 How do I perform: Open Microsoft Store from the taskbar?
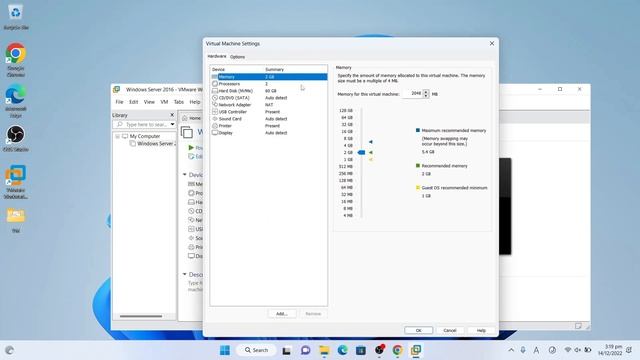pyautogui.click(x=361, y=350)
